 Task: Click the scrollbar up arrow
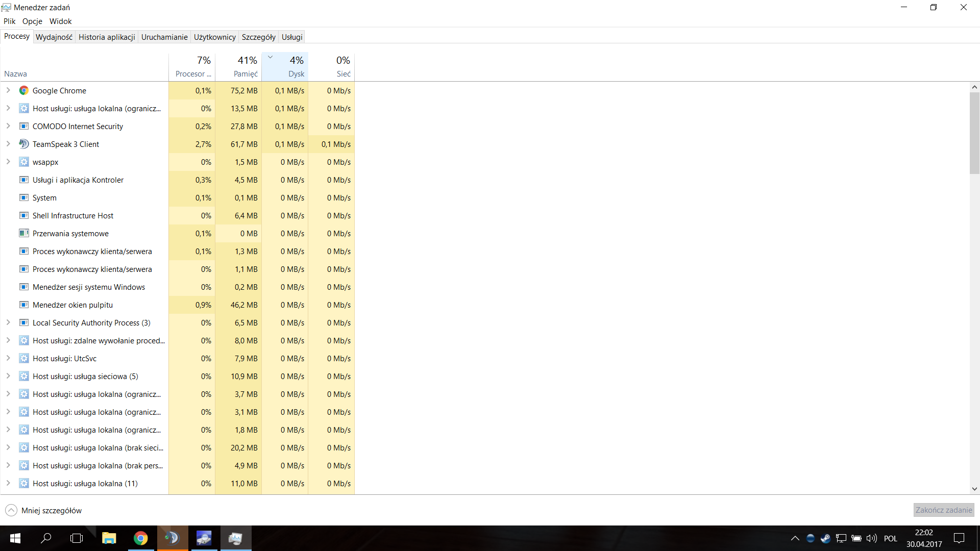tap(974, 87)
